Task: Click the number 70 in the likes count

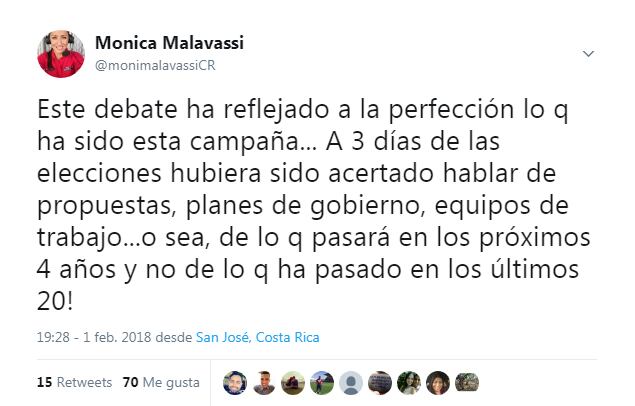Action: point(129,382)
